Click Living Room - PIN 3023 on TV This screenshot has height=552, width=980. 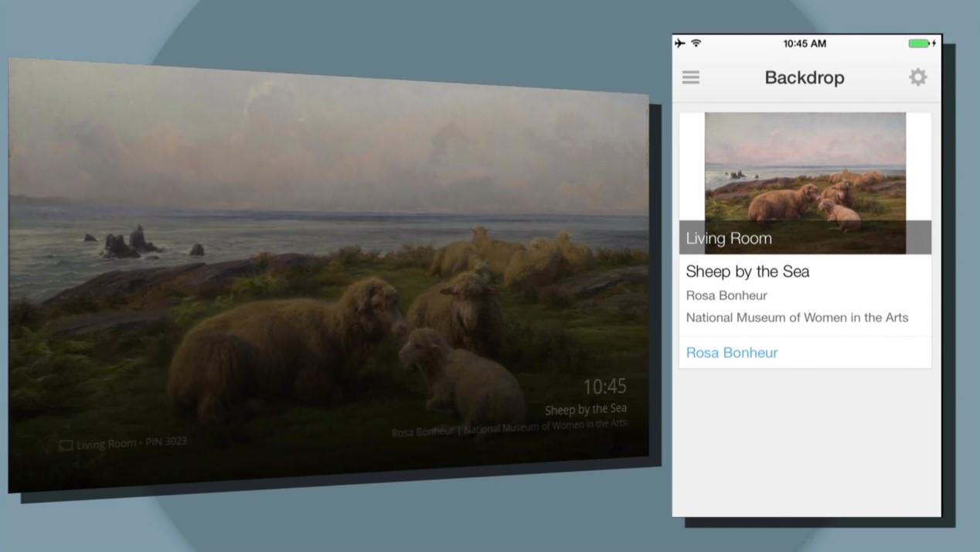[x=131, y=444]
